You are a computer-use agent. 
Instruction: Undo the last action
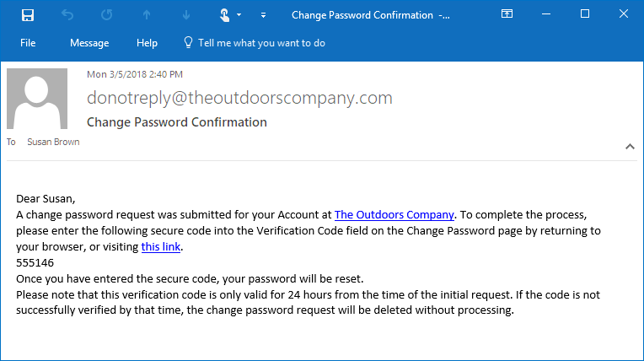(67, 15)
